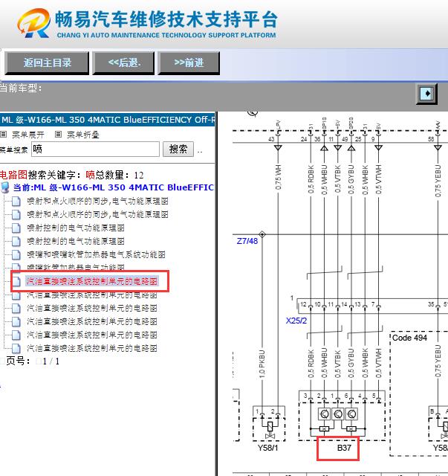The height and width of the screenshot is (476, 448).
Task: Open the second 喷射和点火顺序的同步 diagram row
Action: tap(97, 214)
